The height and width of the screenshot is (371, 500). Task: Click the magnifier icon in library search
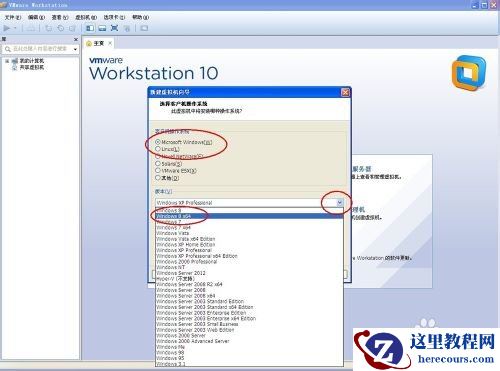tap(8, 49)
